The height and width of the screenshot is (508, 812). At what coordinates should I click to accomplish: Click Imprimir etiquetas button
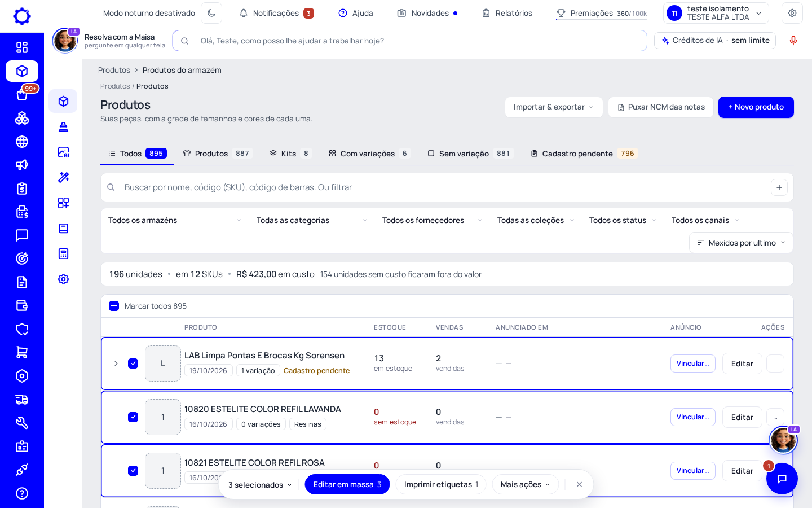(441, 484)
